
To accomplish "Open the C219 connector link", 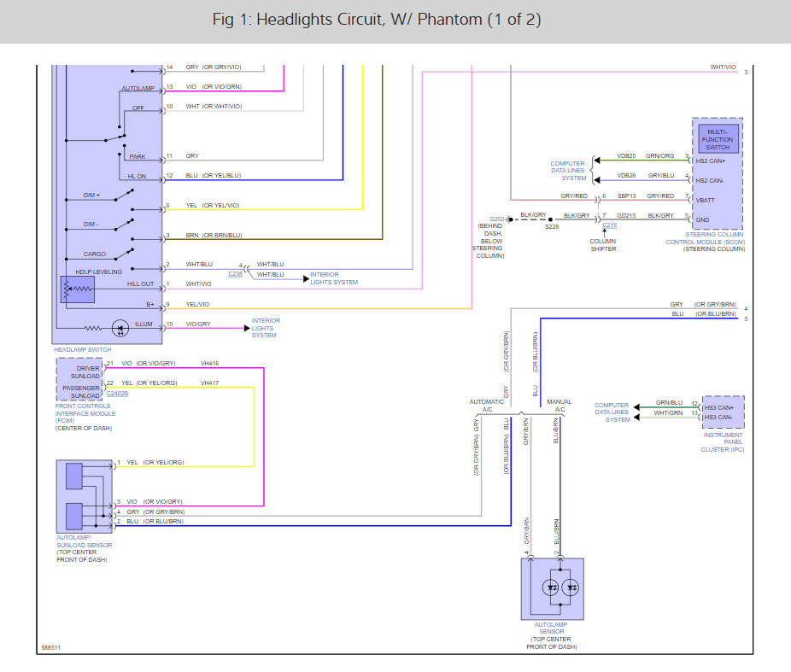I will (x=609, y=225).
